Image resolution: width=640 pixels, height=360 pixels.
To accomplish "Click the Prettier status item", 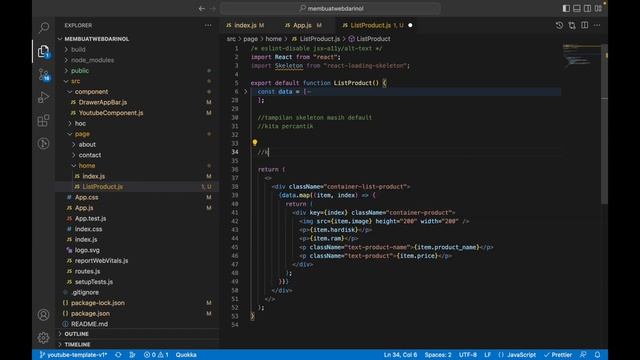I will pos(558,355).
